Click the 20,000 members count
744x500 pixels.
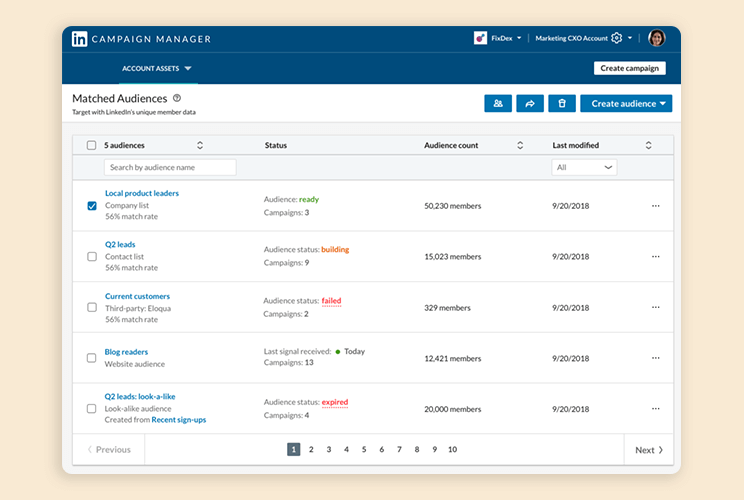coord(453,409)
